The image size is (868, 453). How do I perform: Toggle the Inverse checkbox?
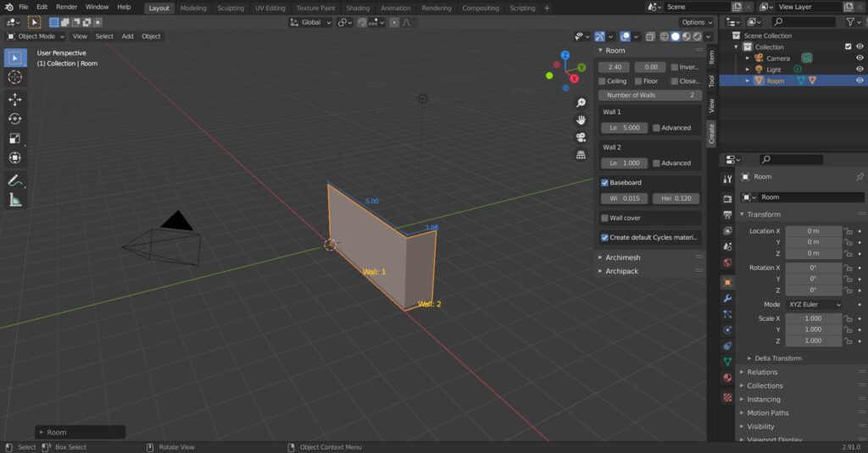tap(674, 67)
